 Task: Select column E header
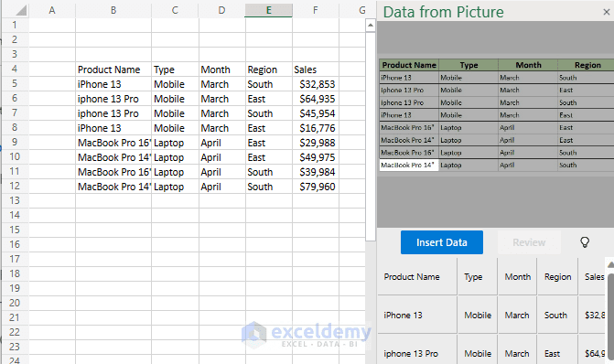[269, 10]
